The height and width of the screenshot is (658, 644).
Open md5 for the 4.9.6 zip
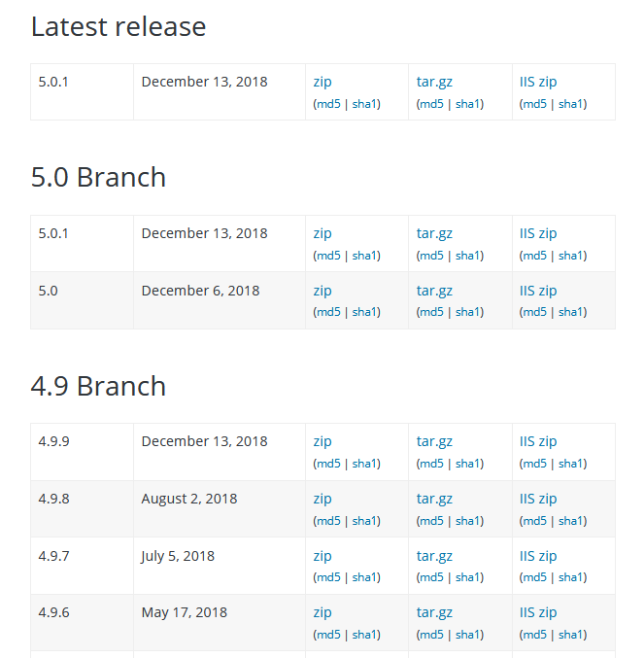coord(328,635)
